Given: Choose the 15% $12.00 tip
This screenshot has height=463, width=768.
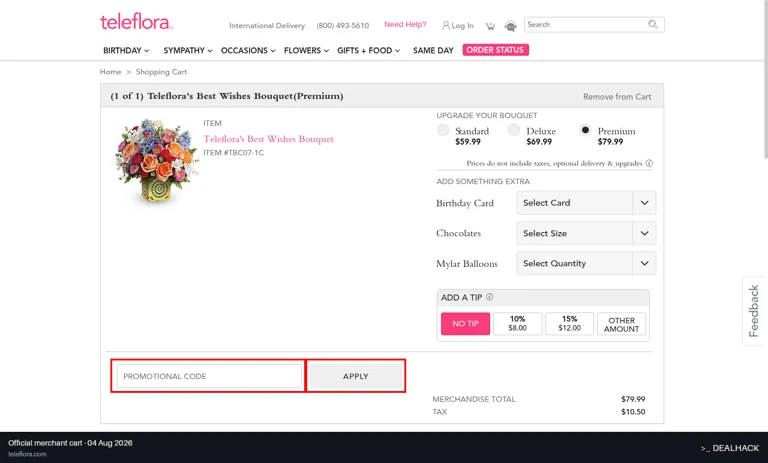Looking at the screenshot, I should 570,324.
